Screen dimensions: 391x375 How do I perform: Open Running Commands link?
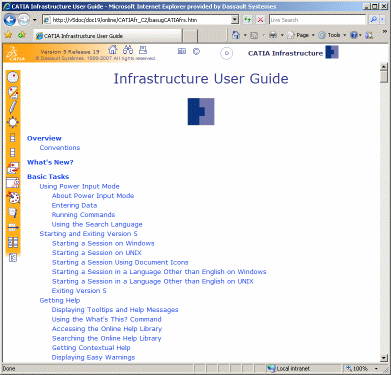[x=83, y=215]
